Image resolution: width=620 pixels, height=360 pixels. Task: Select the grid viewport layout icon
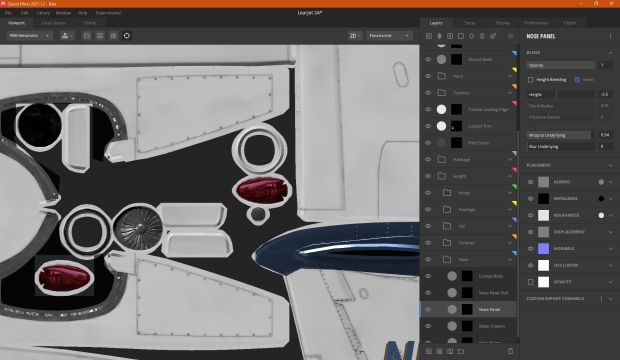point(113,36)
